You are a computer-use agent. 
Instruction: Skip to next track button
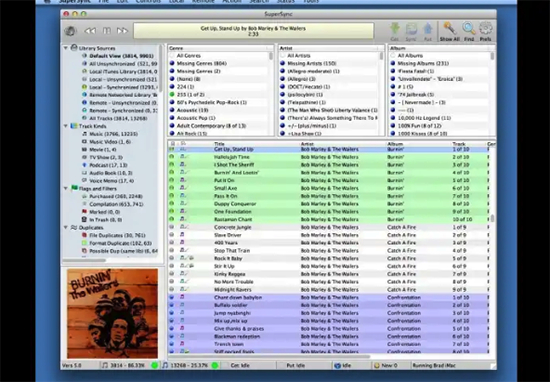pos(122,31)
